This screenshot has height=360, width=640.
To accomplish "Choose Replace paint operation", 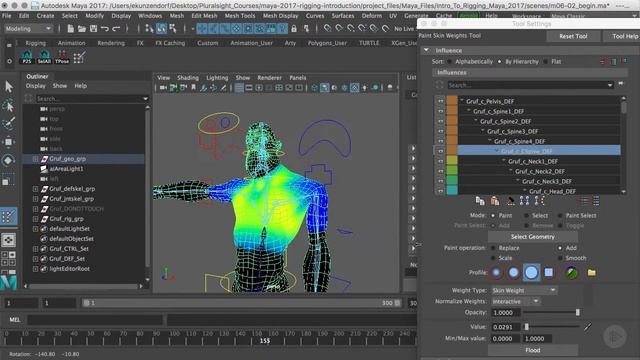I will click(493, 248).
